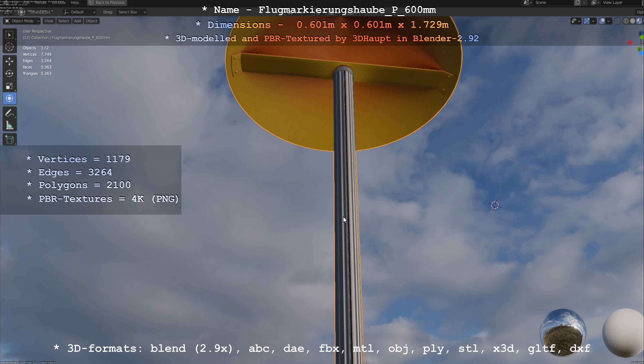
Task: Expand the Default orientation dropdown
Action: tap(79, 12)
